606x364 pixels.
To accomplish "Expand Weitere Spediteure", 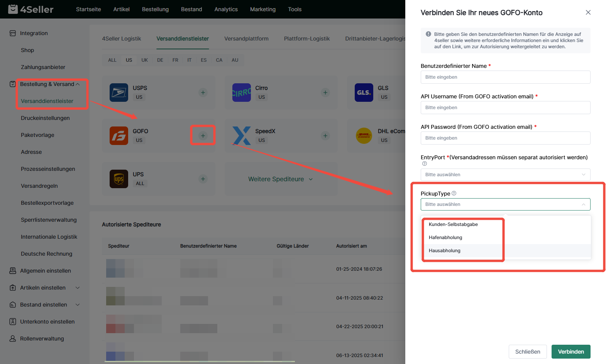I will tap(281, 179).
